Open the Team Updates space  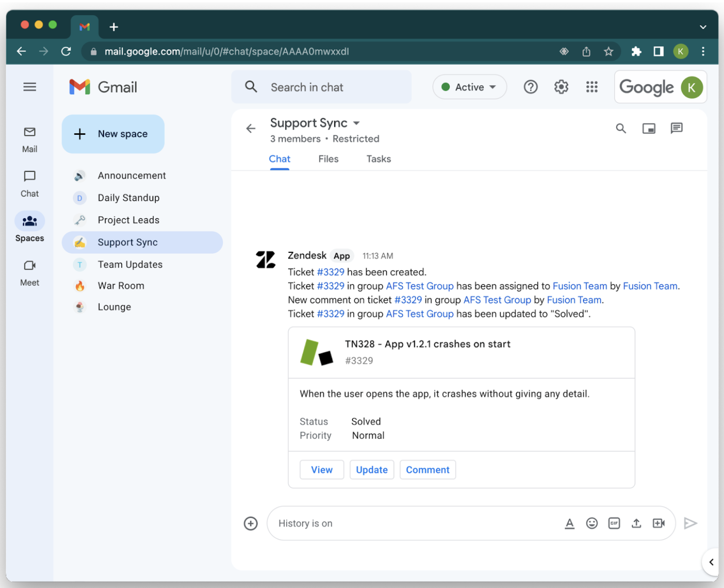click(142, 264)
